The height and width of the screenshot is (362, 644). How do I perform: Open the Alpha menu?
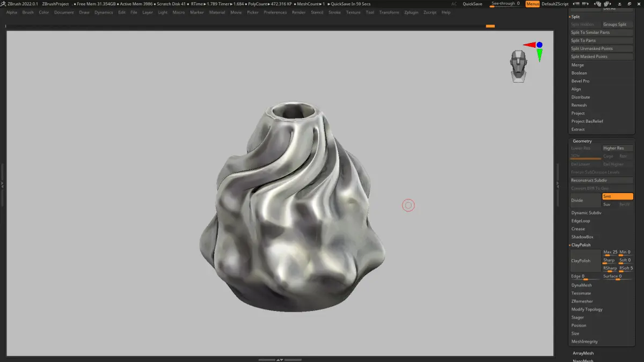click(12, 12)
